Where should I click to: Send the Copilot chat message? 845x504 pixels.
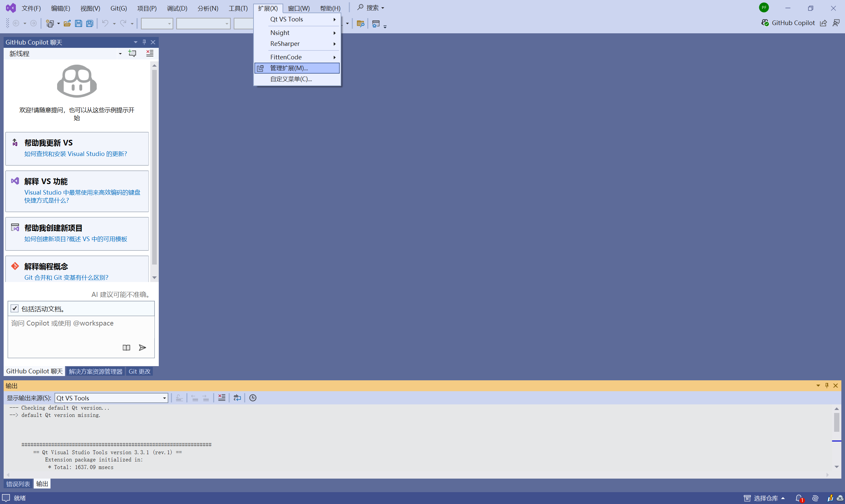point(143,347)
